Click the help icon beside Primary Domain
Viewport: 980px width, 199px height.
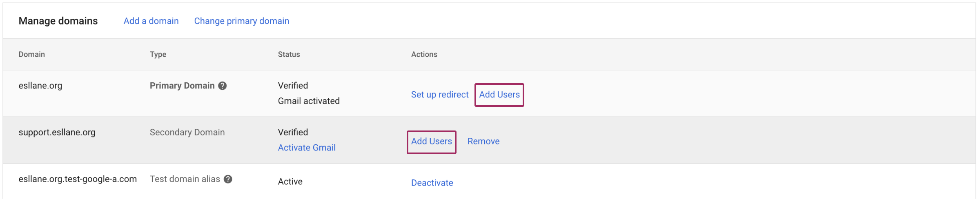(223, 86)
